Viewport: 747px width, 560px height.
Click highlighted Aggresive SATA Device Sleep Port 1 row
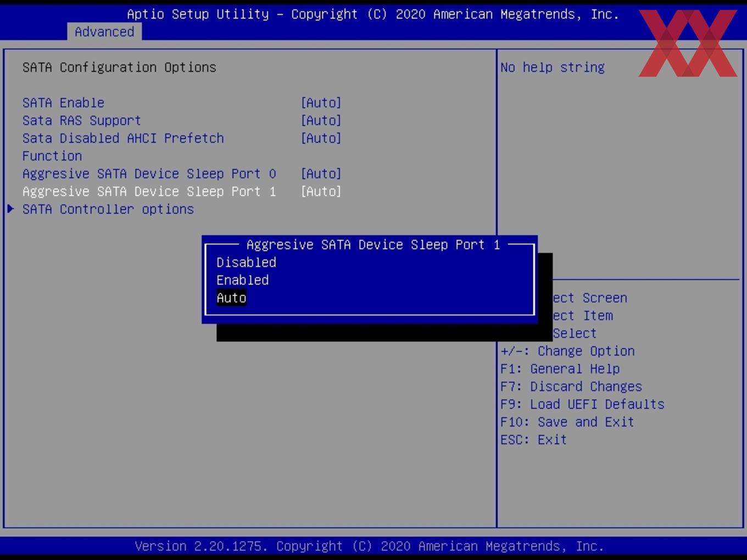point(182,191)
